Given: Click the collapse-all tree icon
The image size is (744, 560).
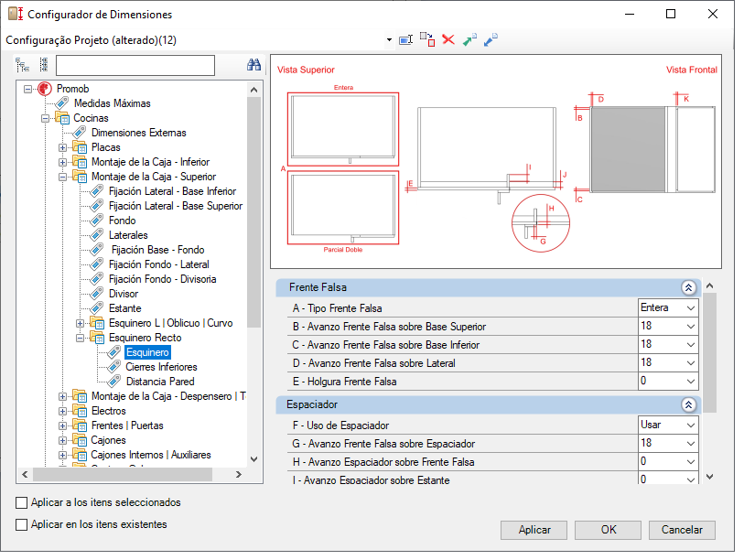Looking at the screenshot, I should pos(44,65).
